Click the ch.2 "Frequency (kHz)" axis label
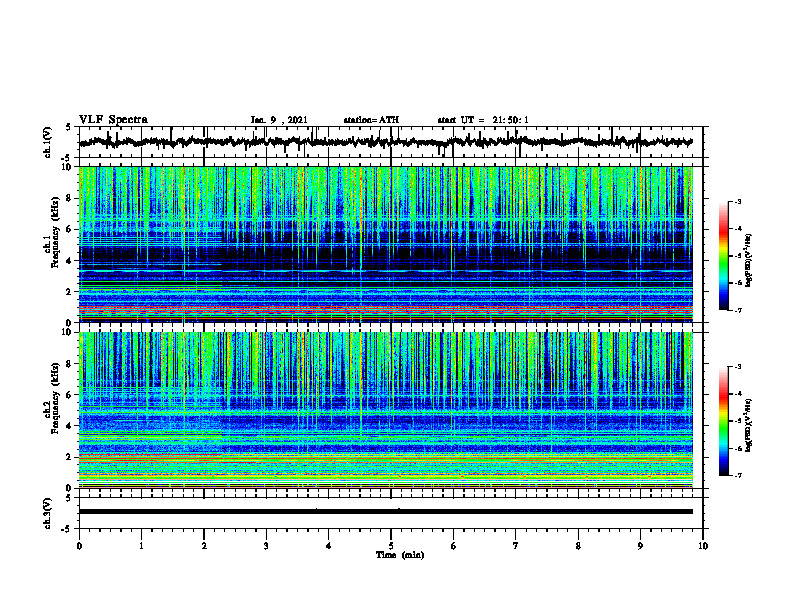Screen dimensions: 792x612 pyautogui.click(x=55, y=398)
